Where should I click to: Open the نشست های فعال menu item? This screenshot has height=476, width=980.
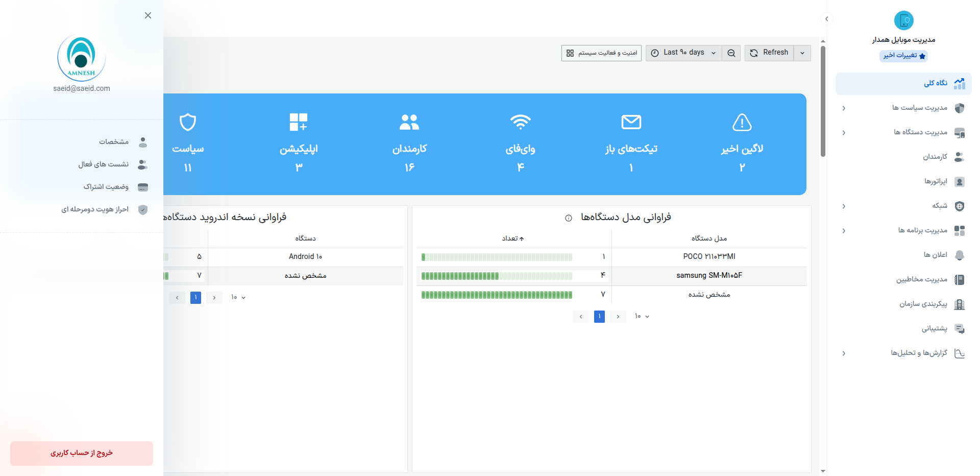click(x=104, y=164)
